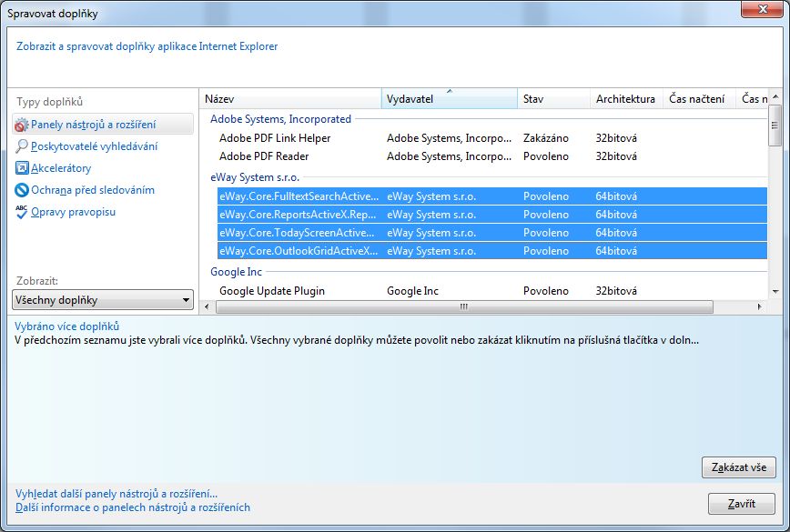This screenshot has width=790, height=532.
Task: Click the Zakázáno status of Adobe PDF Link Helper
Action: click(x=546, y=138)
